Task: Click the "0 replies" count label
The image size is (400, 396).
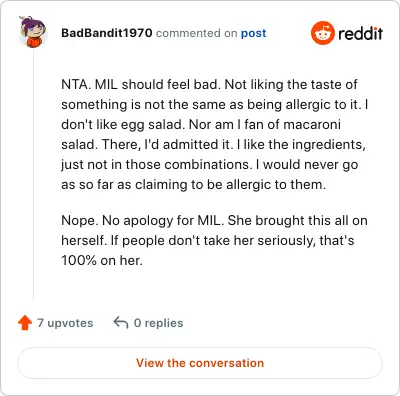Action: click(x=158, y=323)
